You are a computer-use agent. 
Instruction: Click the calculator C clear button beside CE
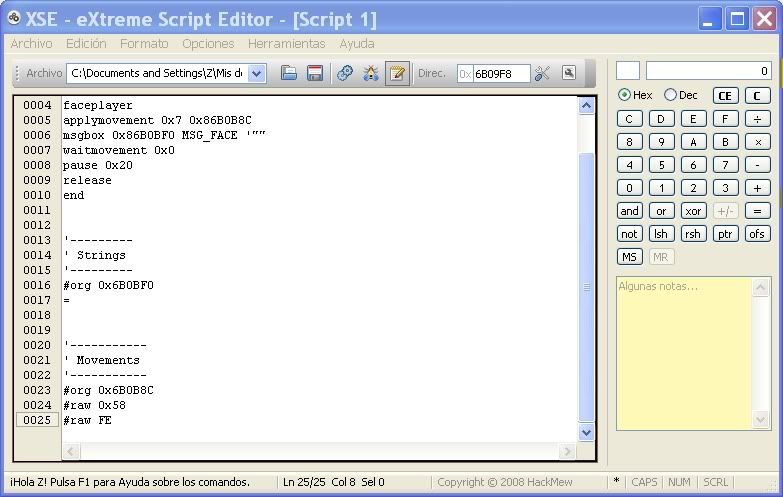coord(757,96)
